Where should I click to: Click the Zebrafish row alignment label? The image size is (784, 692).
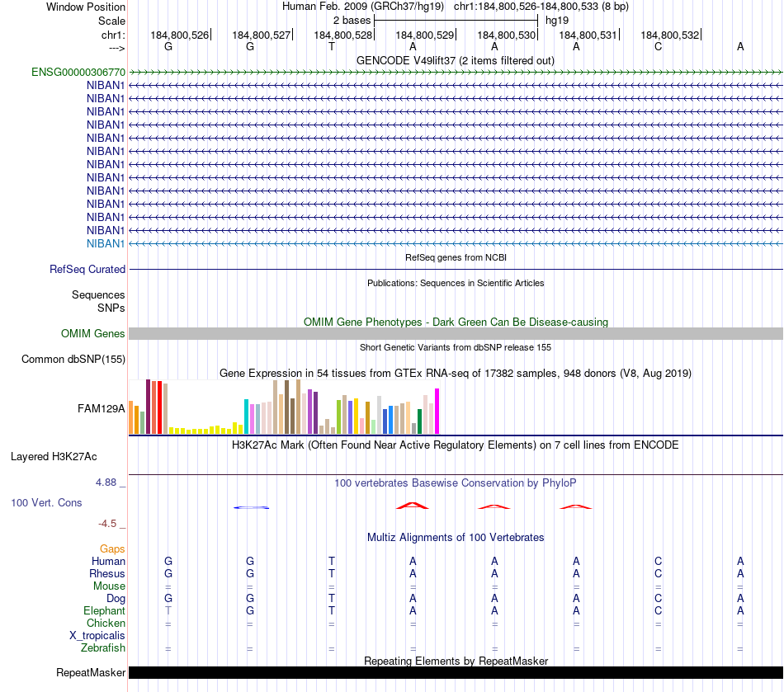click(103, 647)
